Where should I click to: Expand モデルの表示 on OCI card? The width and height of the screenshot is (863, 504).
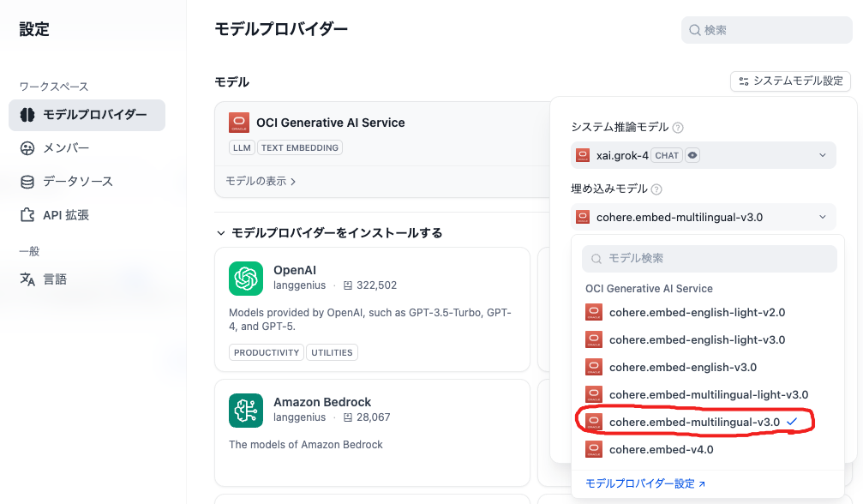click(x=261, y=181)
